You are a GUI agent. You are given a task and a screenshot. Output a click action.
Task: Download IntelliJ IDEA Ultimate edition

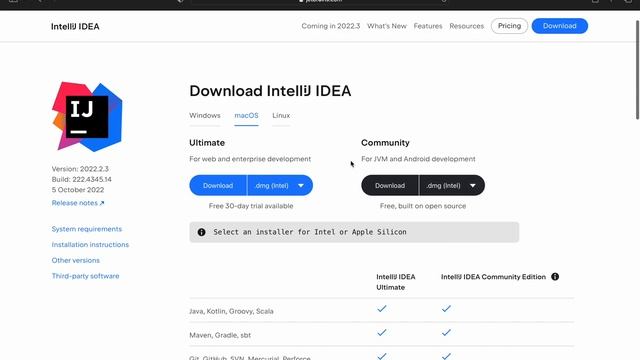point(218,185)
